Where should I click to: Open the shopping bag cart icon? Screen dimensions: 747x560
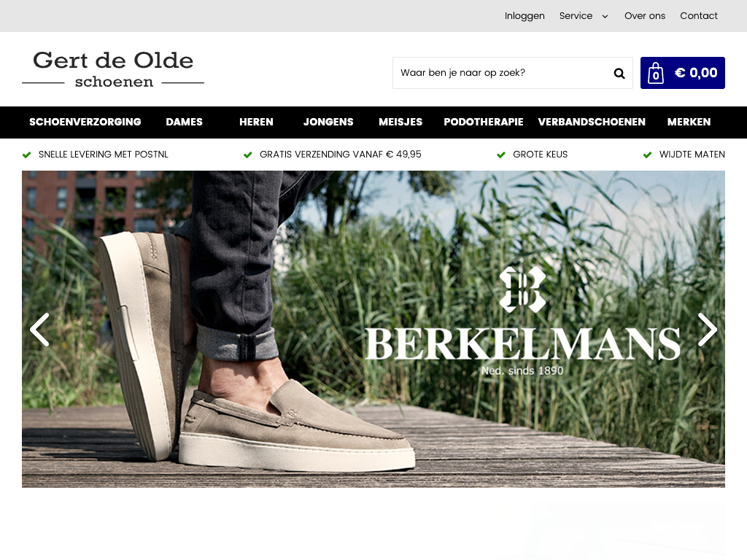[656, 74]
